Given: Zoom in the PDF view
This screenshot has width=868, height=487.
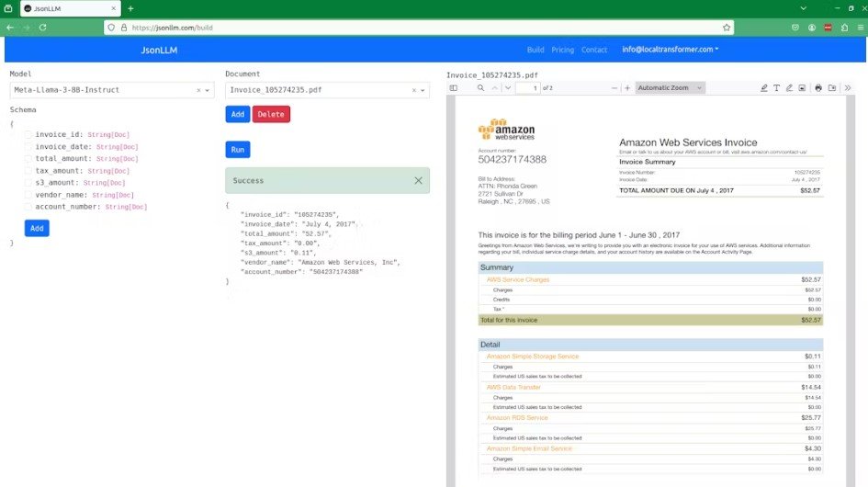Looking at the screenshot, I should click(627, 87).
